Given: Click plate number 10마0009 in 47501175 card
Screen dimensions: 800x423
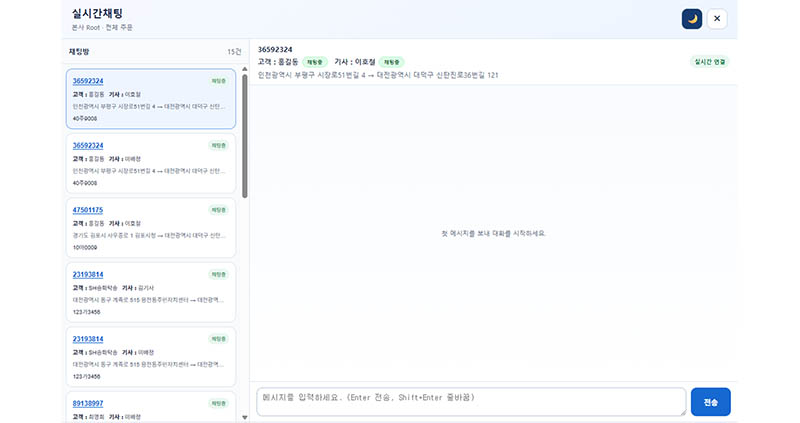Looking at the screenshot, I should click(85, 247).
